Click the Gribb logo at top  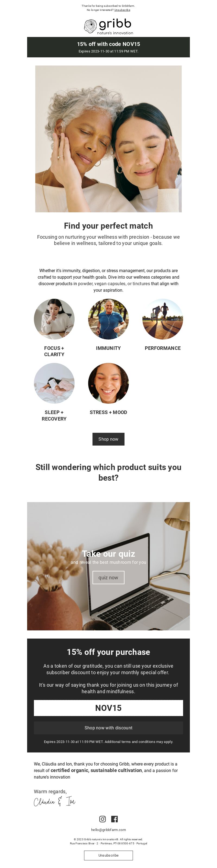108,26
